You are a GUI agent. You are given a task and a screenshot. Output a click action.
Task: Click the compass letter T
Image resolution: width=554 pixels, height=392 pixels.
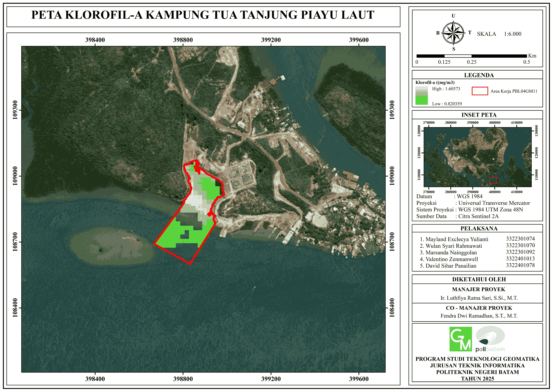point(470,33)
